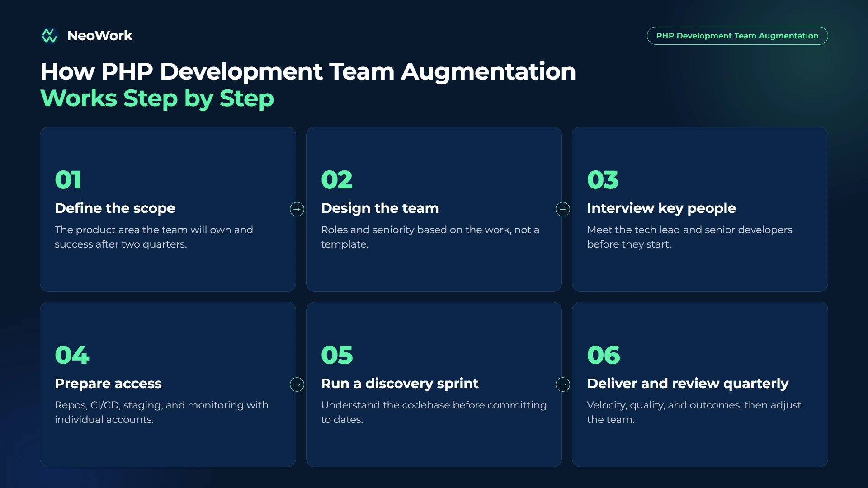Click the 'Run a discovery sprint' title
Image resolution: width=868 pixels, height=488 pixels.
tap(400, 384)
